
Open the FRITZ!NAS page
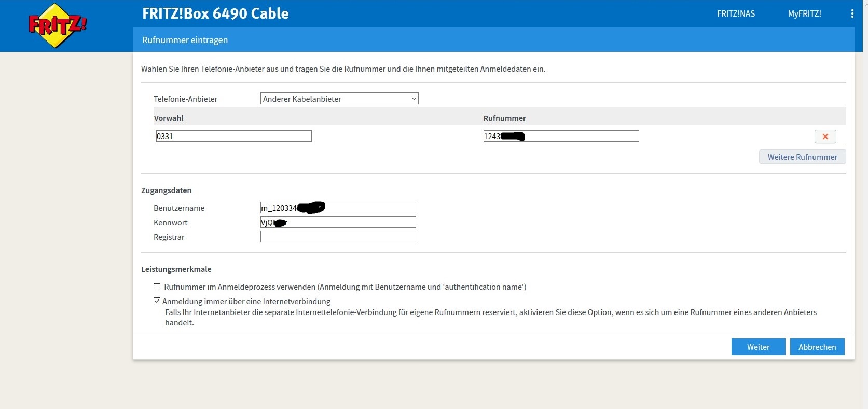pyautogui.click(x=735, y=14)
